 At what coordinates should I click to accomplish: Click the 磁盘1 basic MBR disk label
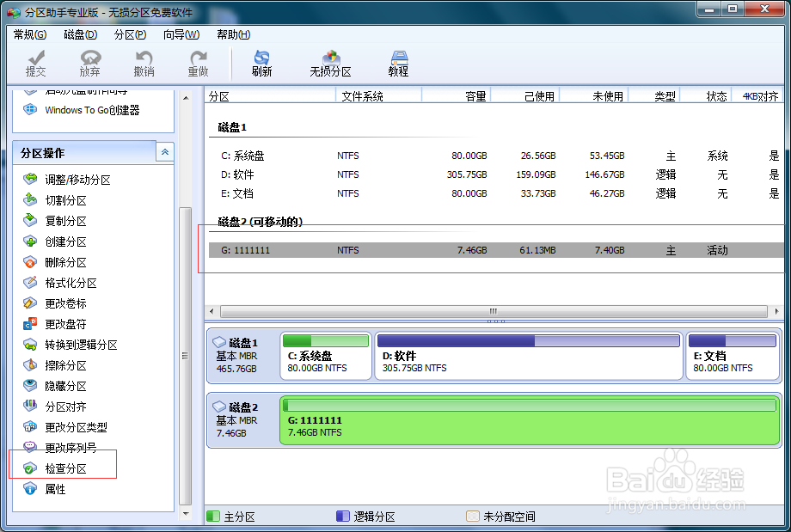pos(243,356)
